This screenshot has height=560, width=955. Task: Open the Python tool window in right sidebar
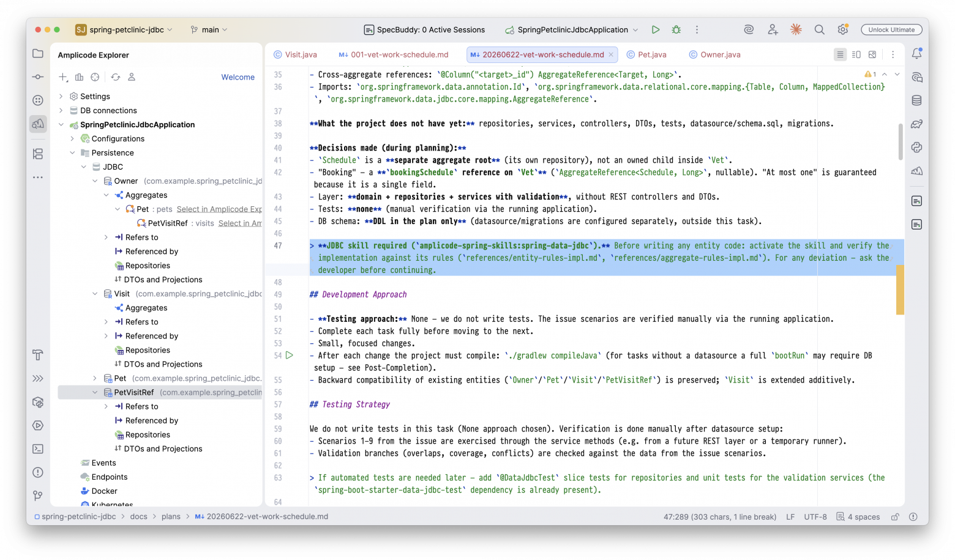[x=916, y=147]
